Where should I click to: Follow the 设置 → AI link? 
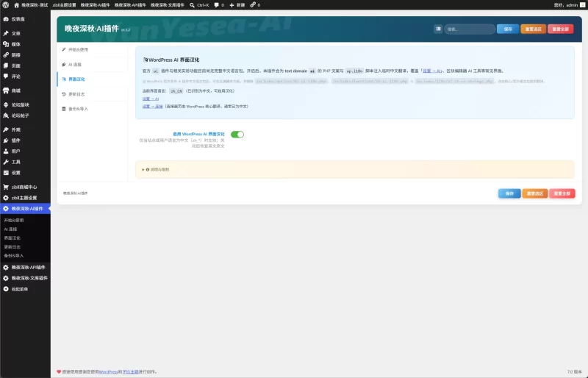pyautogui.click(x=151, y=99)
